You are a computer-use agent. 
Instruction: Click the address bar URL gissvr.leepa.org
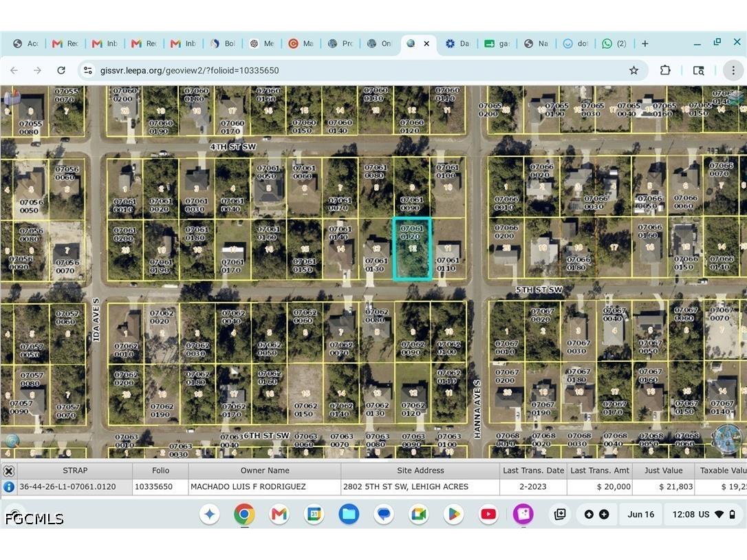[190, 71]
